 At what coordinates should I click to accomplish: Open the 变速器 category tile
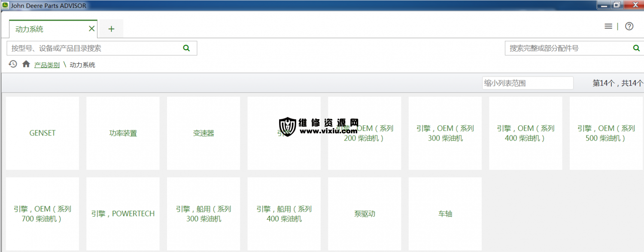[204, 133]
